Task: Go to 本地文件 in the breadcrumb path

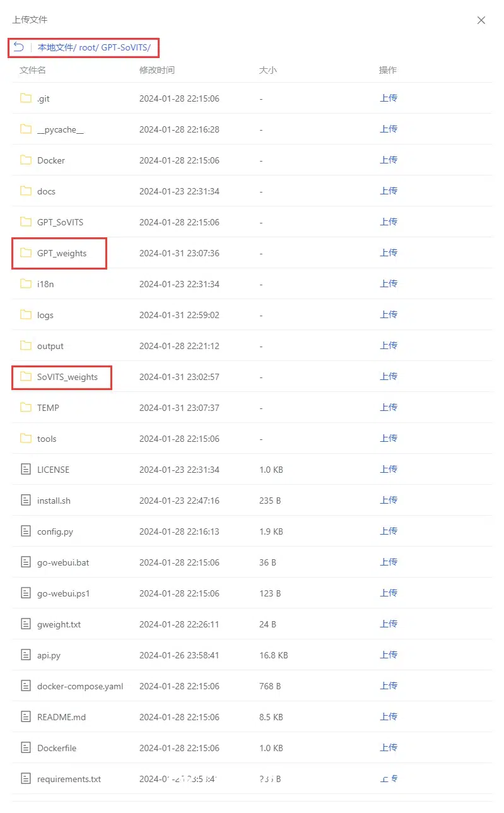Action: 56,47
